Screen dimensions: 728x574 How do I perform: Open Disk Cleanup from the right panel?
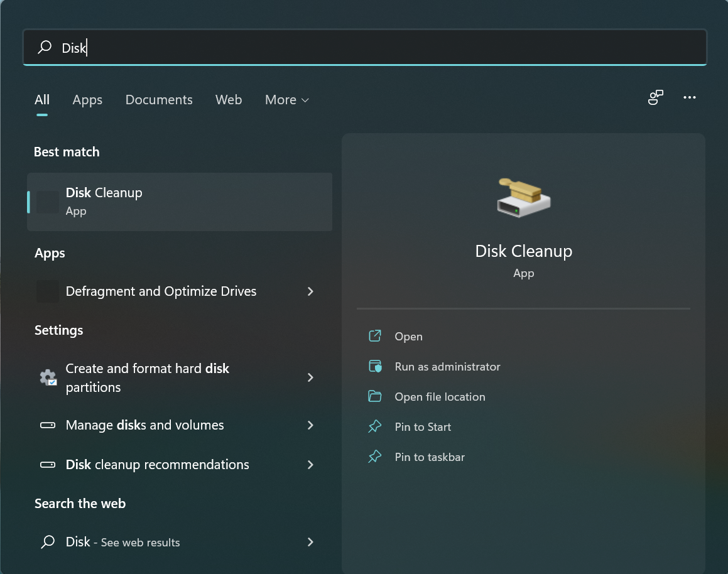408,337
